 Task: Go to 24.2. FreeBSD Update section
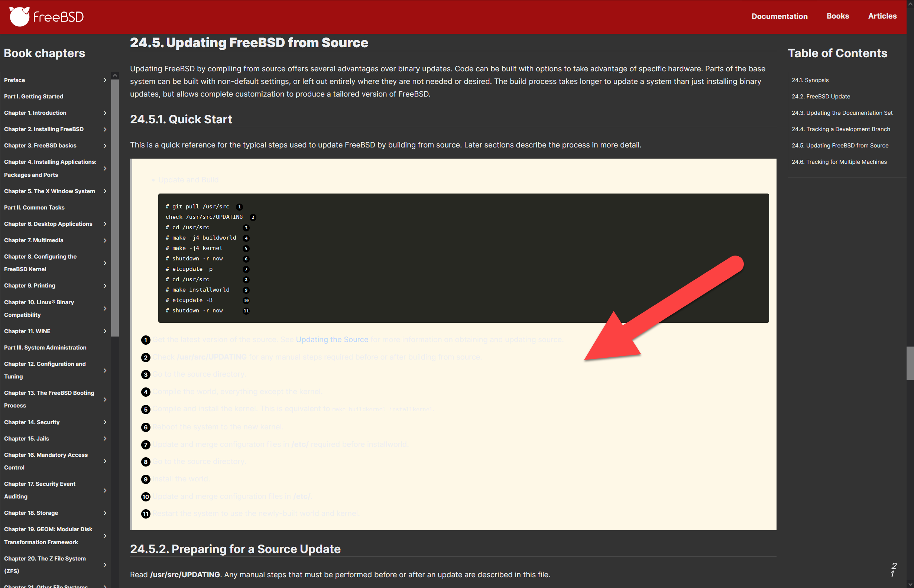tap(820, 97)
